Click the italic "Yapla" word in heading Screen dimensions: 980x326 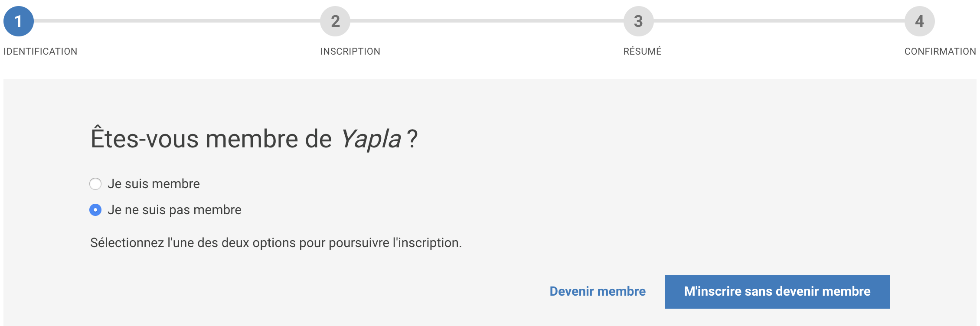pos(371,139)
